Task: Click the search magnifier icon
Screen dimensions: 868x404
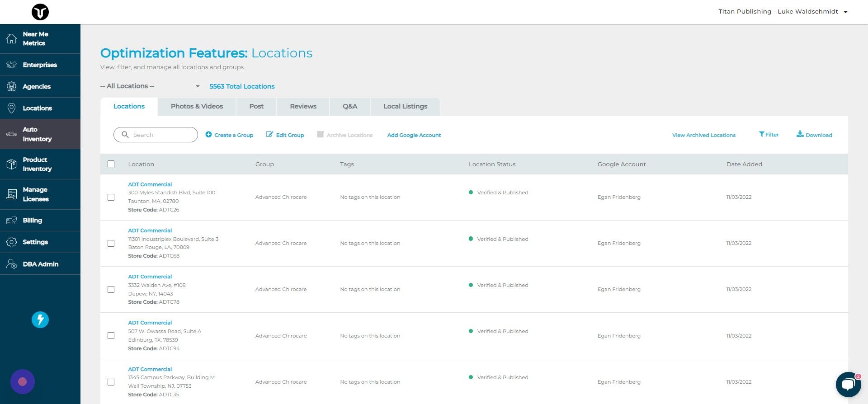Action: click(x=125, y=135)
